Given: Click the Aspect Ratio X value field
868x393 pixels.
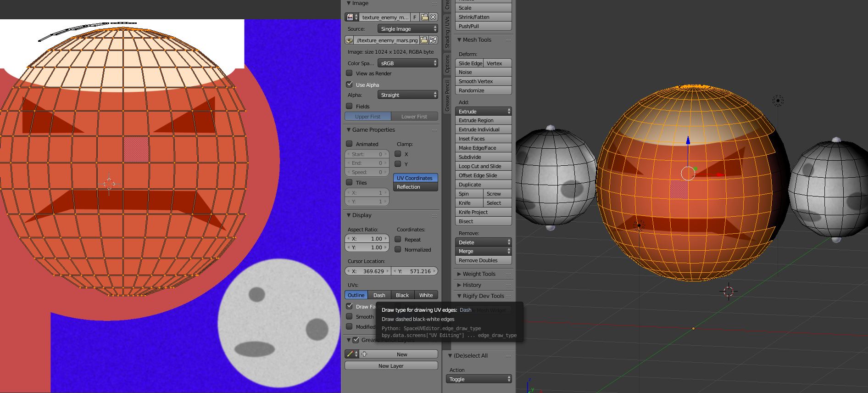Looking at the screenshot, I should click(367, 239).
